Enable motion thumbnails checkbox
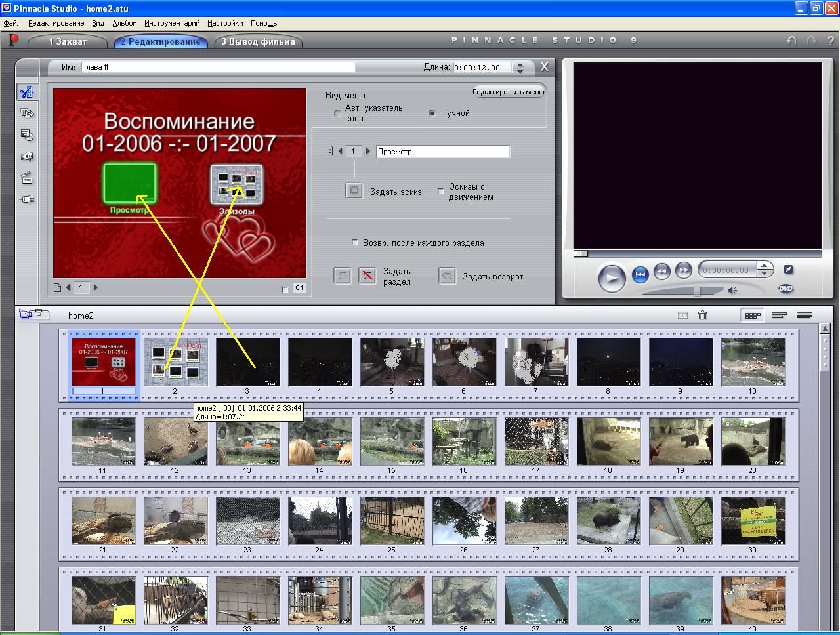This screenshot has height=635, width=840. pos(441,192)
